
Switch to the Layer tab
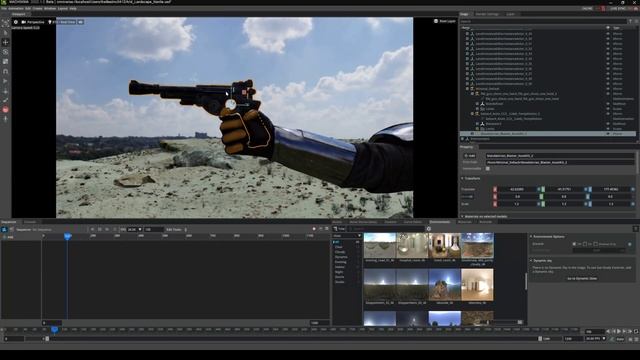510,14
